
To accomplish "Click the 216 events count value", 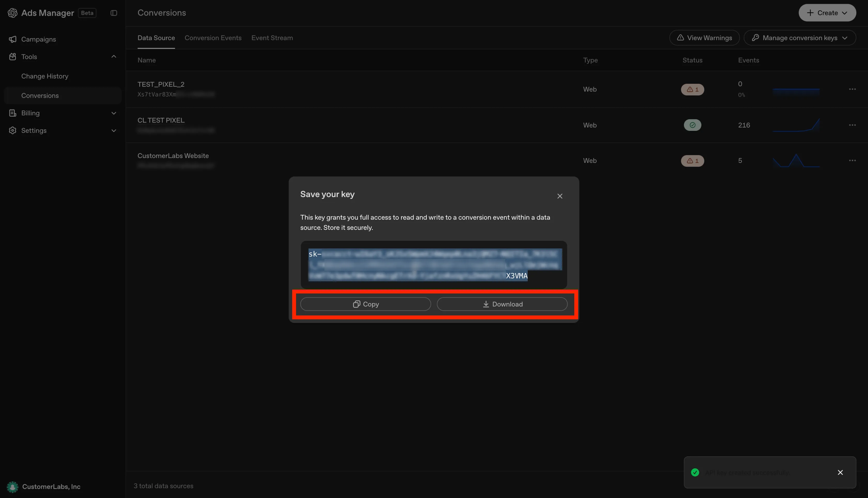I will pyautogui.click(x=744, y=125).
